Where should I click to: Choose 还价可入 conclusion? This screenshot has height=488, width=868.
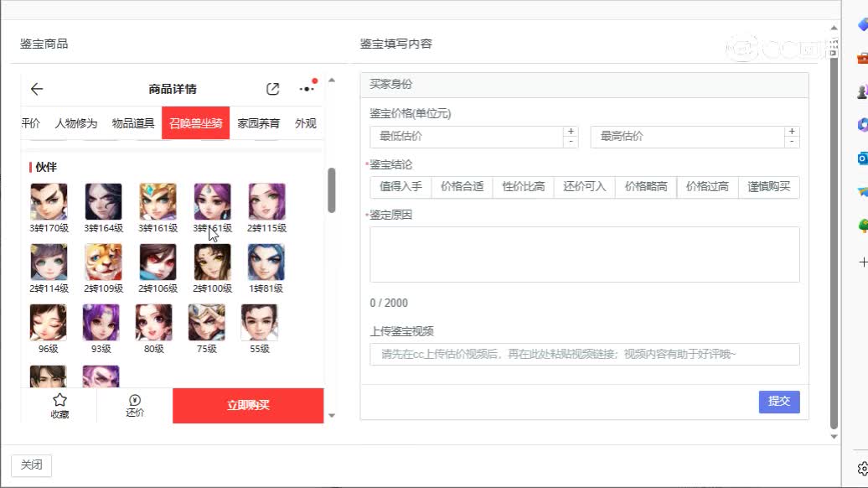(x=585, y=187)
